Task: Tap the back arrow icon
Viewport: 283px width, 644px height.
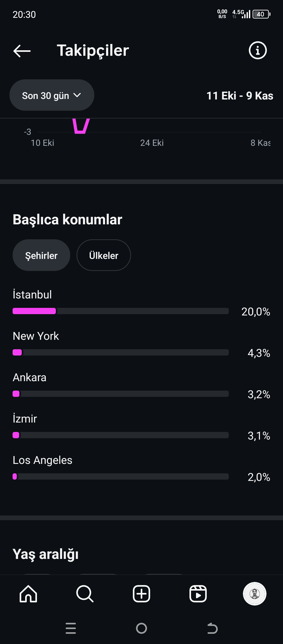Action: (22, 51)
